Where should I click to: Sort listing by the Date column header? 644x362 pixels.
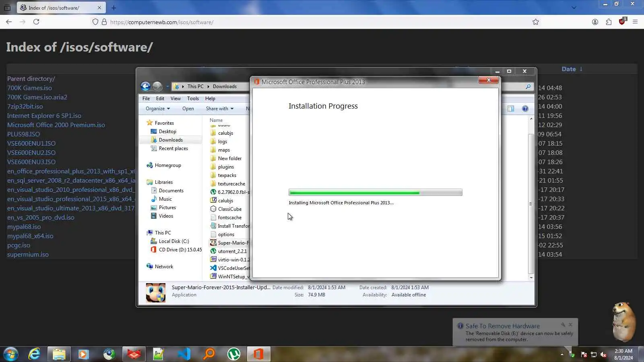coord(569,69)
